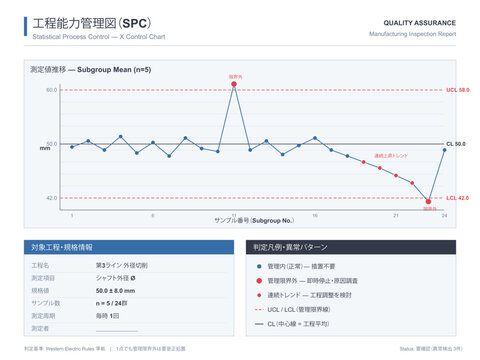This screenshot has height=360, width=480.
Task: Click the value 毎時 1回
Action: (107, 316)
